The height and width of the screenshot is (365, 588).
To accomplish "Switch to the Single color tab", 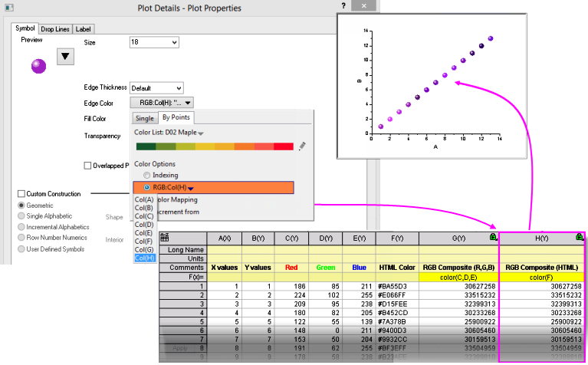I will [x=144, y=118].
